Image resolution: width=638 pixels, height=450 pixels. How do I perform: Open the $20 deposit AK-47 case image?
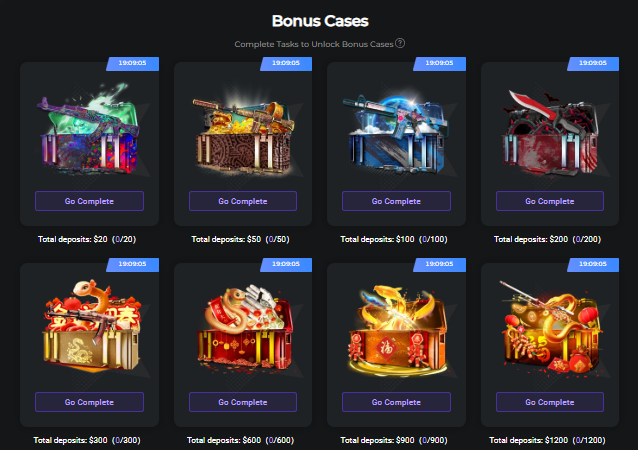pos(90,129)
